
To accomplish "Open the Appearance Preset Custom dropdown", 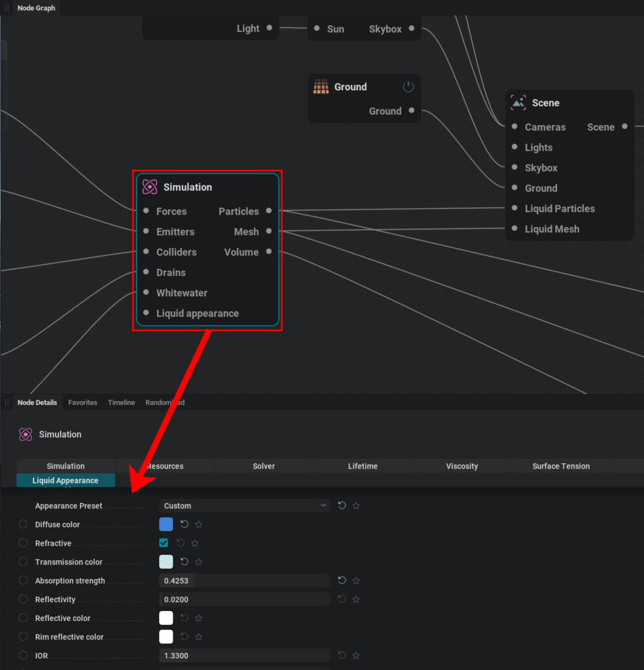I will point(245,506).
